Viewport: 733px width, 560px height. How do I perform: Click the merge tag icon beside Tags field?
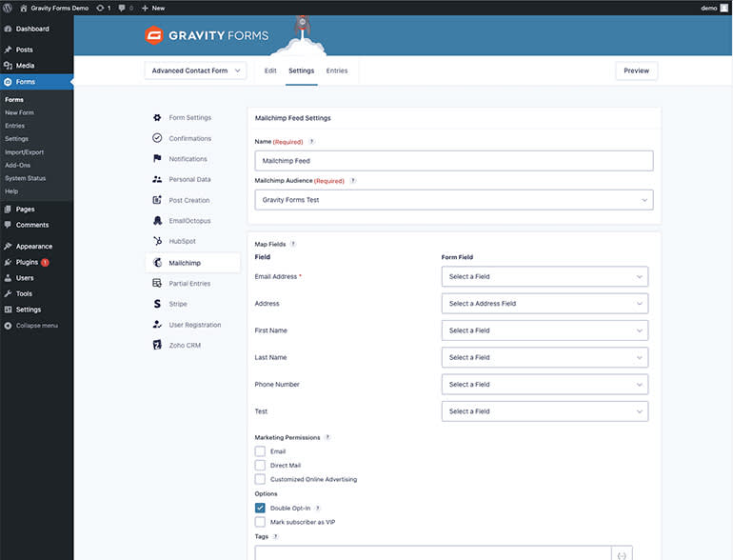click(622, 554)
